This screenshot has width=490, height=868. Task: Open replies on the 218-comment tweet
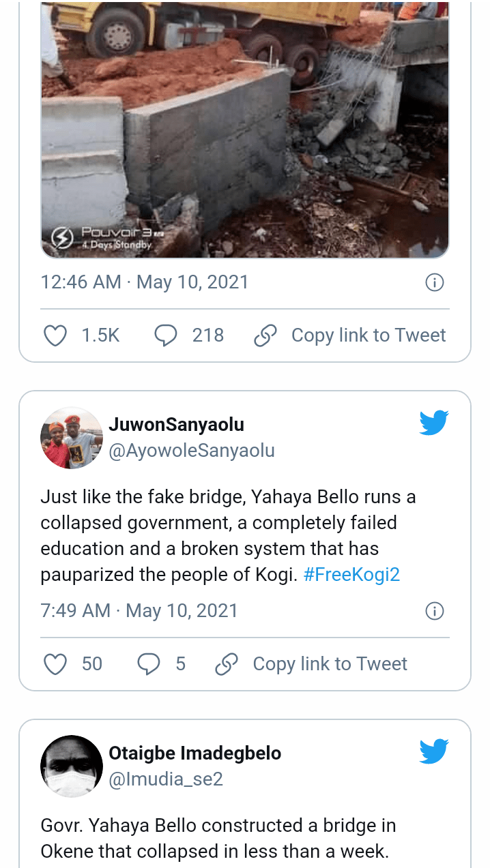click(166, 335)
